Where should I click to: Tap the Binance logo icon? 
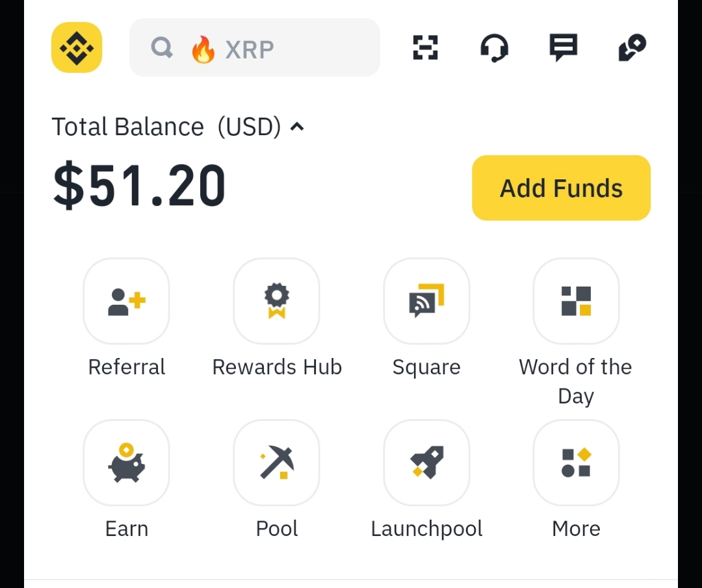[x=77, y=47]
